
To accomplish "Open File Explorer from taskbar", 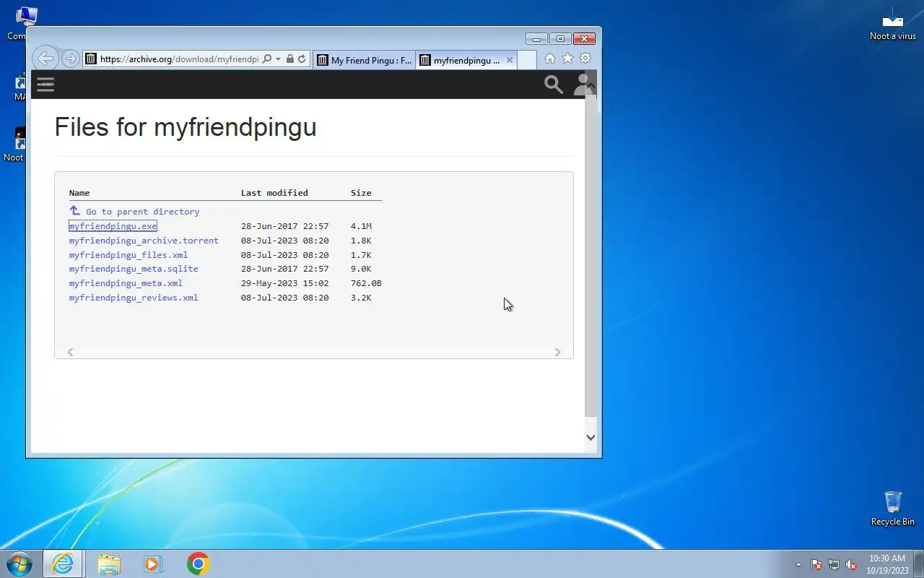I will 109,564.
